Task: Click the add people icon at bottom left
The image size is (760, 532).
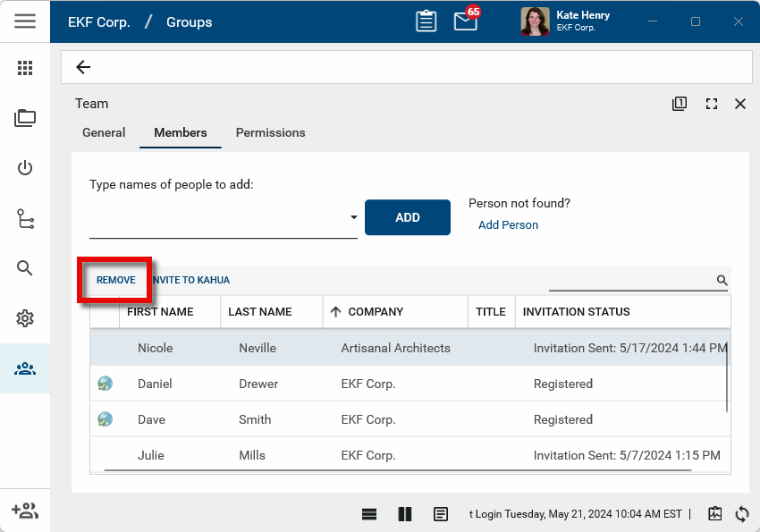Action: coord(25,511)
